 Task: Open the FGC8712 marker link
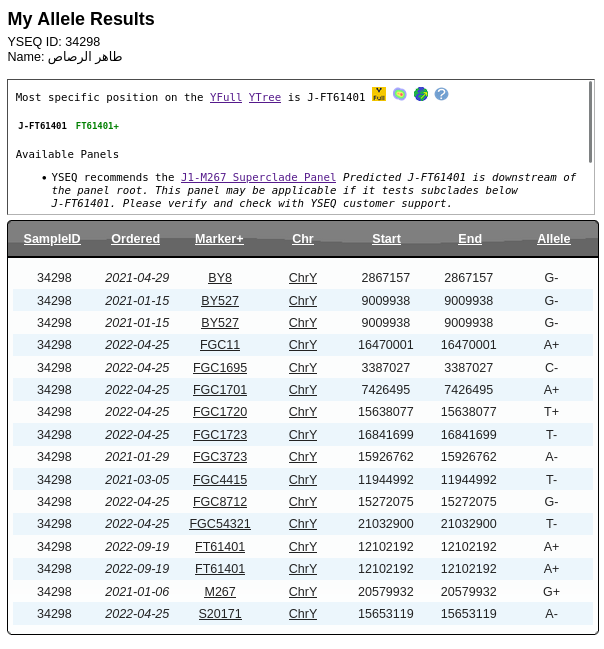(220, 502)
